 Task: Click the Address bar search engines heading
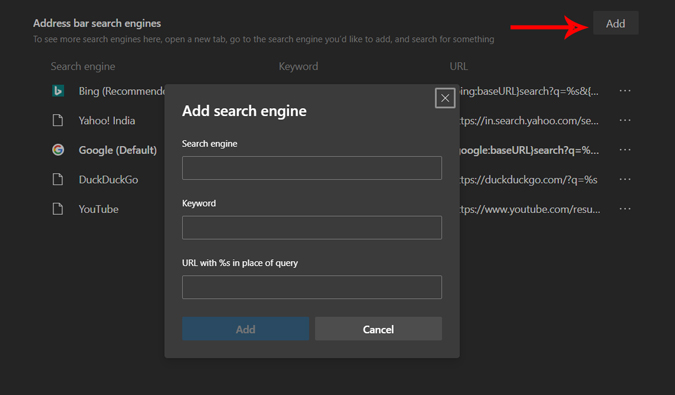97,23
